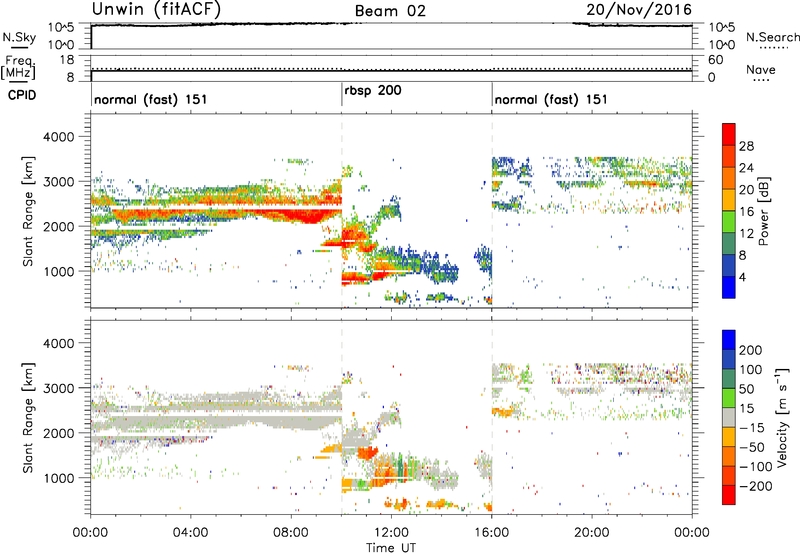Click the 'Freq. [MHz]' axis label
This screenshot has height=554, width=800.
click(x=18, y=67)
